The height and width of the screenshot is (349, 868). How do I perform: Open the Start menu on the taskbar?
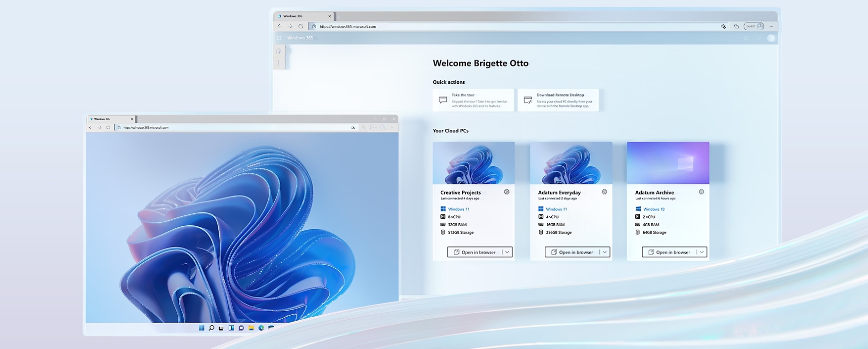pyautogui.click(x=201, y=328)
